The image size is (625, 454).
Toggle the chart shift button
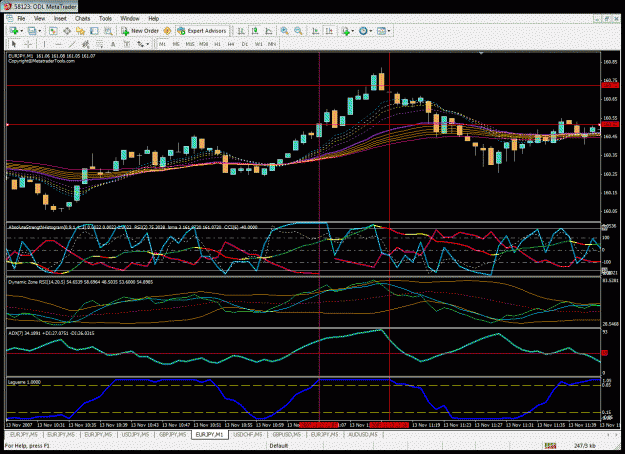point(329,31)
